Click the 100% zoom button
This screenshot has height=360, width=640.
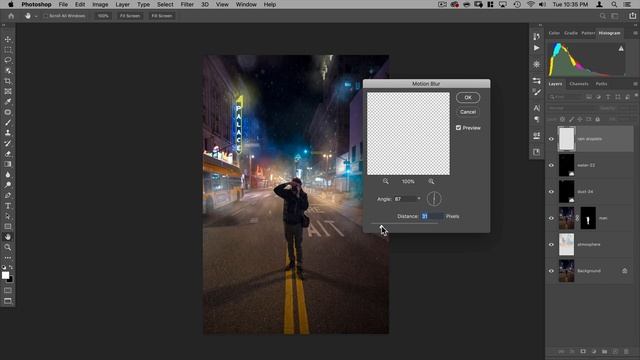[x=103, y=16]
